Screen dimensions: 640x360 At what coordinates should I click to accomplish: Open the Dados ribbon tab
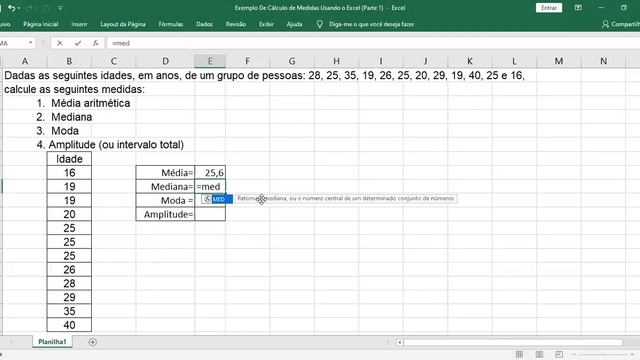[204, 24]
